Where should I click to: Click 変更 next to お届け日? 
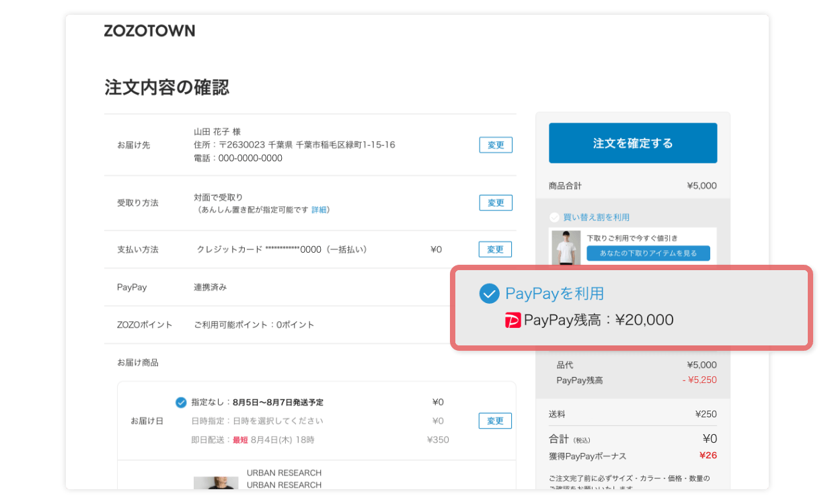pos(495,421)
